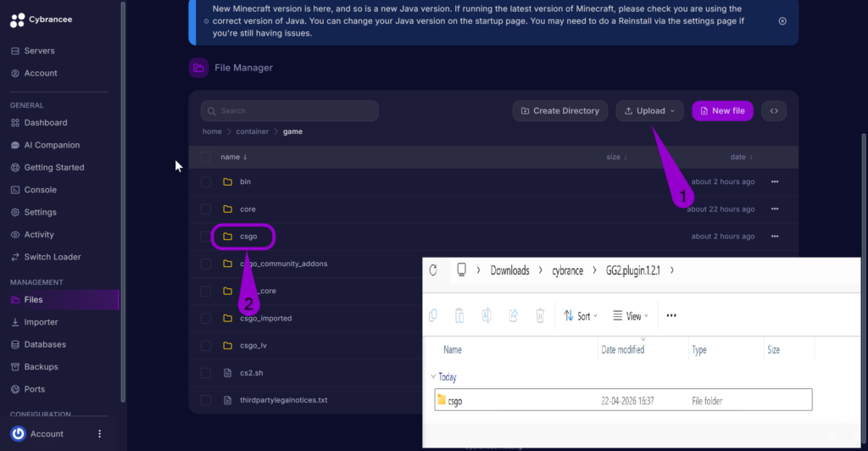This screenshot has width=868, height=451.
Task: Navigate to home breadcrumb
Action: [212, 131]
